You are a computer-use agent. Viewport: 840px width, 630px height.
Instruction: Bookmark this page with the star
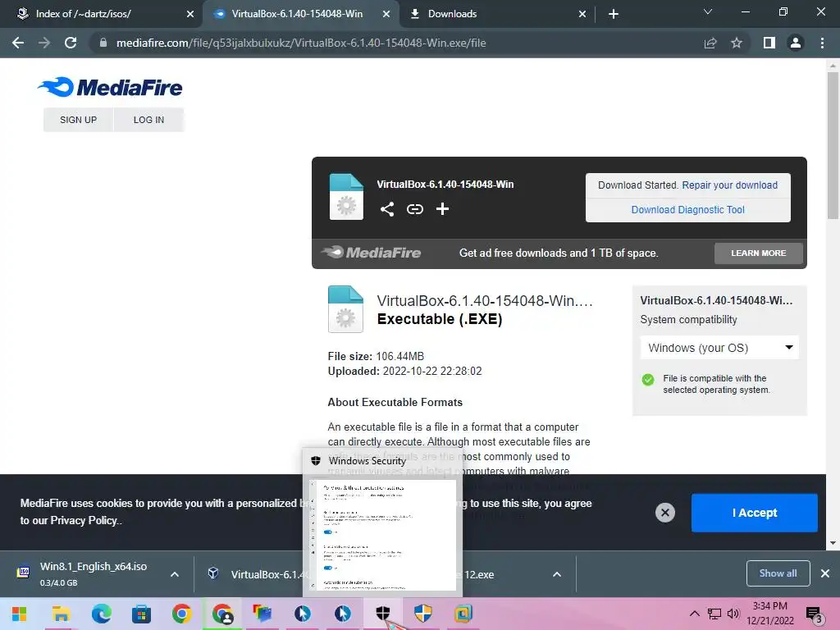(x=737, y=43)
